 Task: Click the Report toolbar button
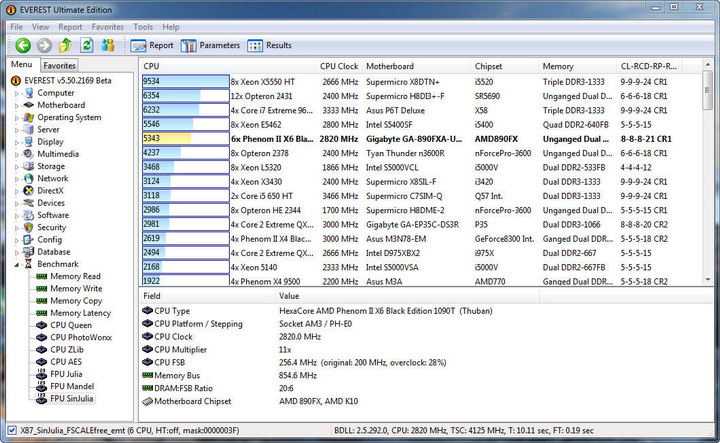152,45
